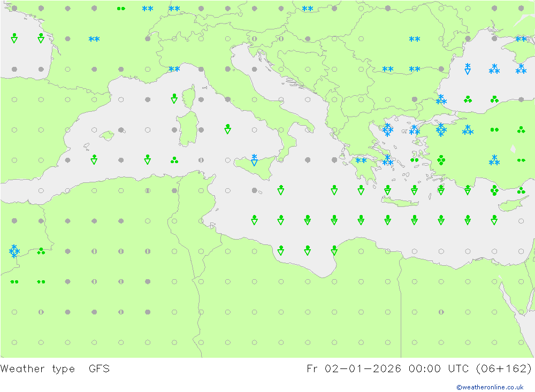Select the 'Weather type' caption text
Screen dimensions: 535x392
point(37,369)
